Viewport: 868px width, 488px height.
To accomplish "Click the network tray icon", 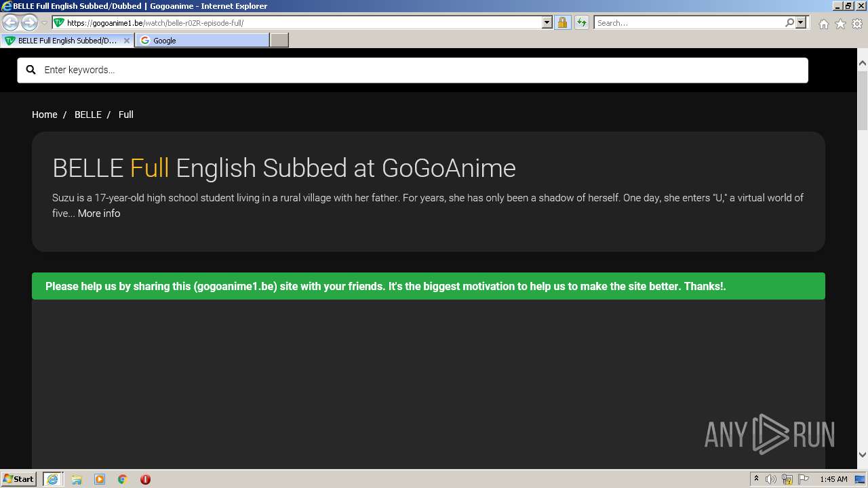I will 787,479.
